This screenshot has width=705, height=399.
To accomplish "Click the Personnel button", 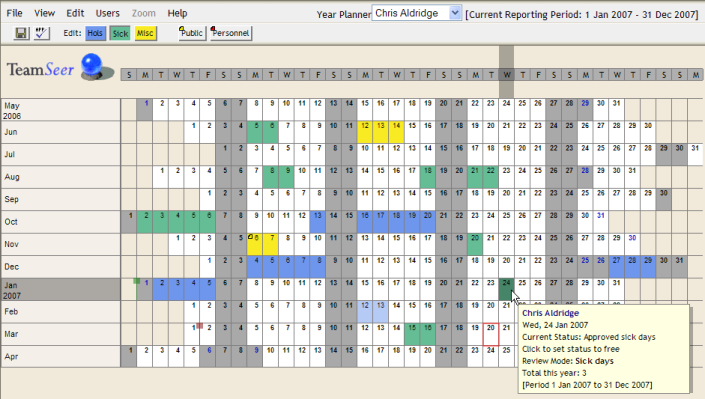I will coord(231,33).
